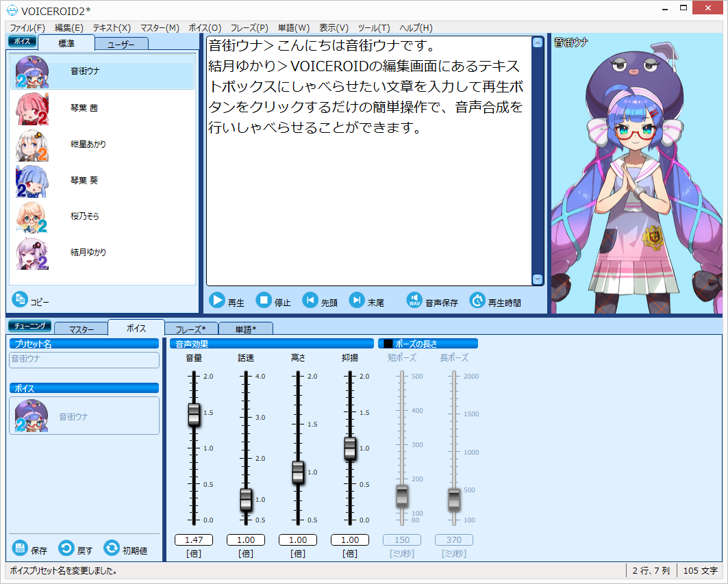Choose the 紲星あかり voice
Image resolution: width=728 pixels, height=584 pixels.
pyautogui.click(x=102, y=144)
